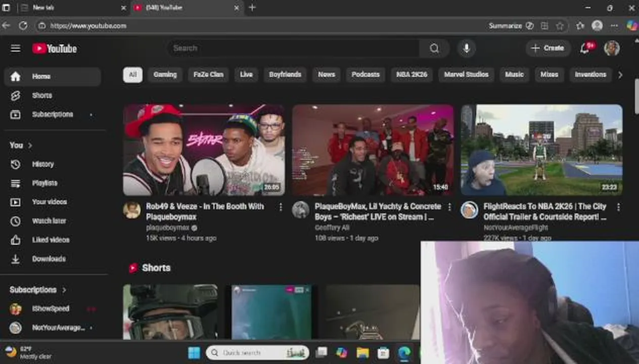Play PlaqueBoyMax Lil Yachty stream thumbnail

[373, 150]
